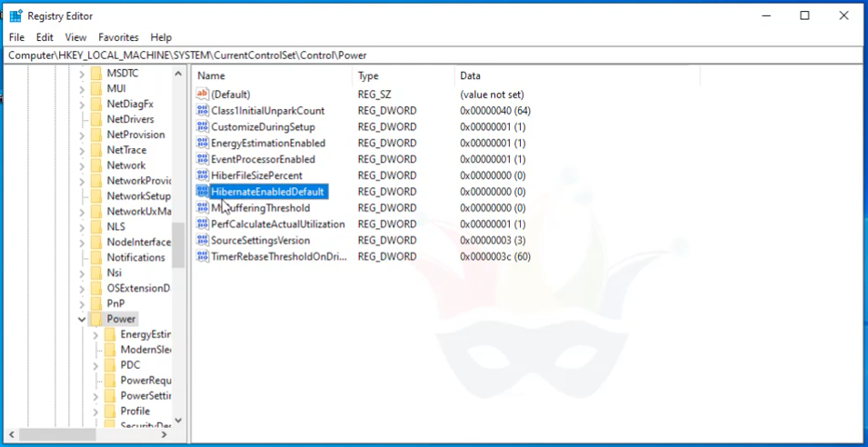
Task: Click the EventProcessorEnabled DWORD icon
Action: coord(203,159)
